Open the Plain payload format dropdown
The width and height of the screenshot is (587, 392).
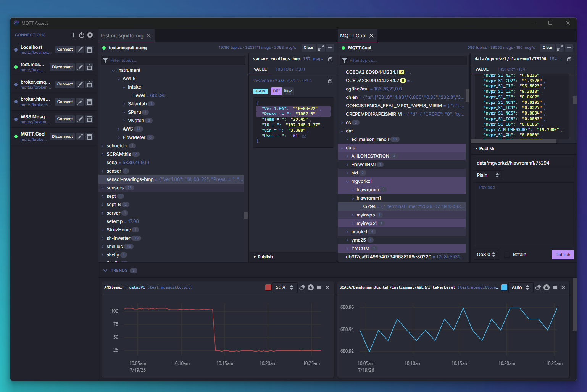(488, 175)
